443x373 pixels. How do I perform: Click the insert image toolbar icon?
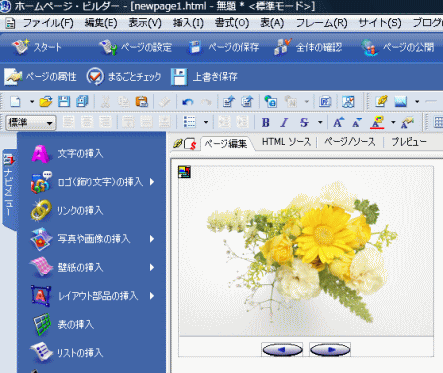tap(401, 101)
